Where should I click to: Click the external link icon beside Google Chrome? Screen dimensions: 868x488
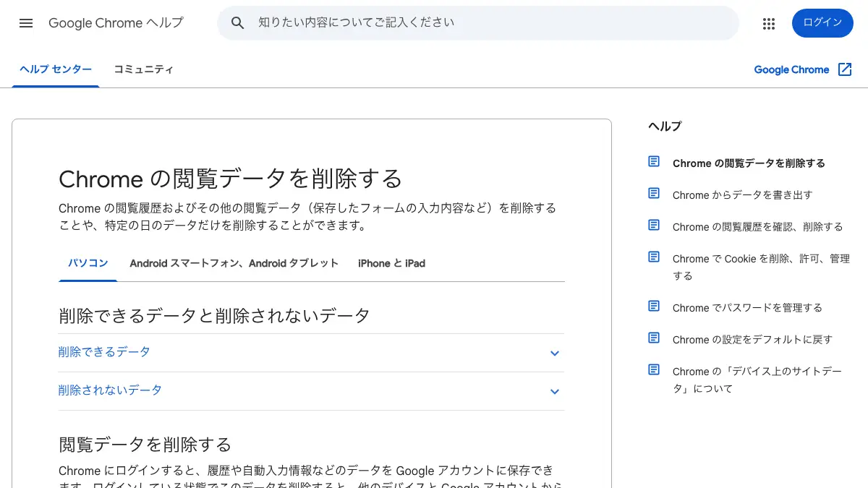click(845, 69)
